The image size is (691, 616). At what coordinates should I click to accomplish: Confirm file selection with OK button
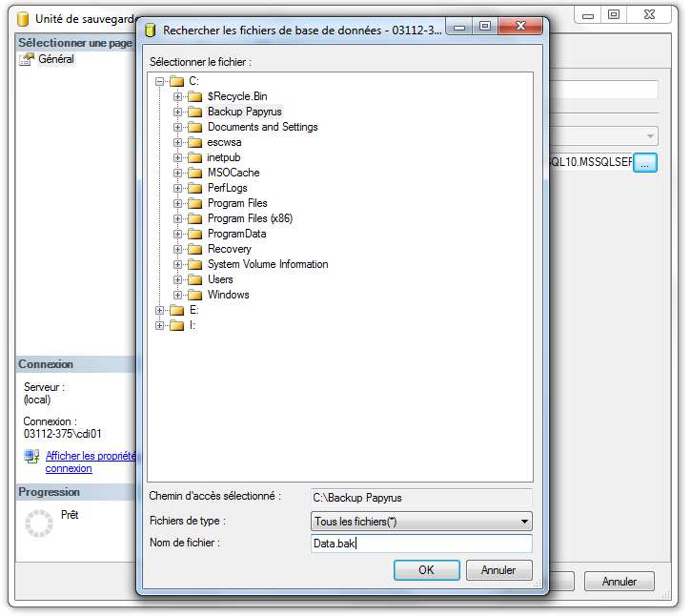coord(426,570)
